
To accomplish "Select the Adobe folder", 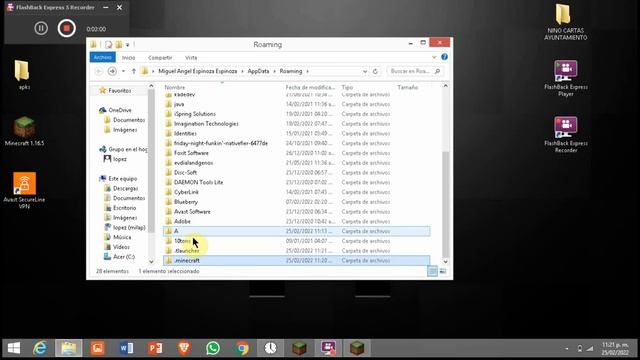I will (x=297, y=222).
